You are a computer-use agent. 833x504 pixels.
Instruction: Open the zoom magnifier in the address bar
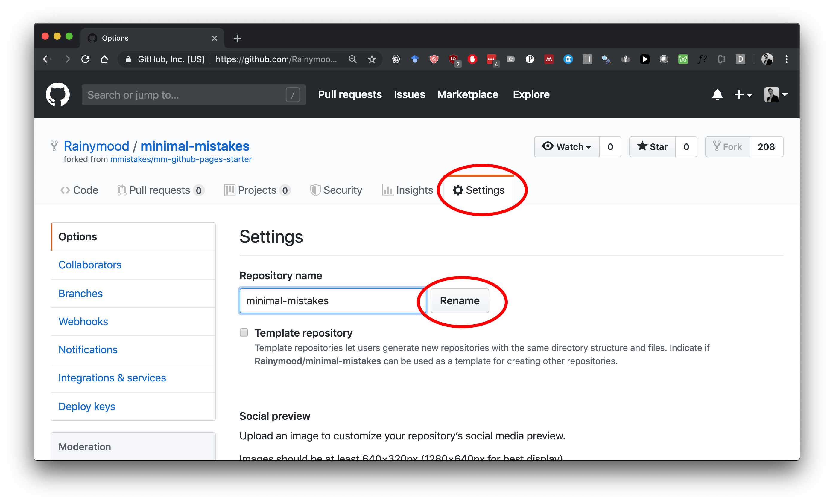[352, 59]
